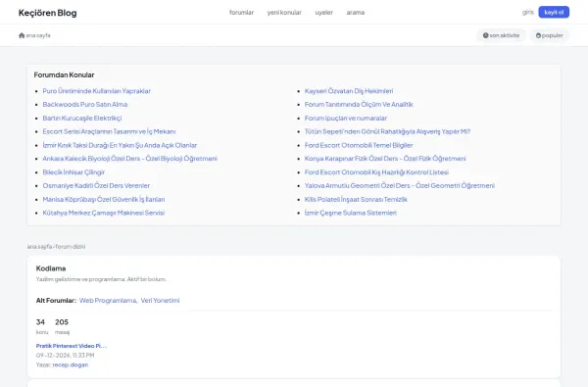588x387 pixels.
Task: Open the Keçiören Blog site logo
Action: (x=48, y=13)
